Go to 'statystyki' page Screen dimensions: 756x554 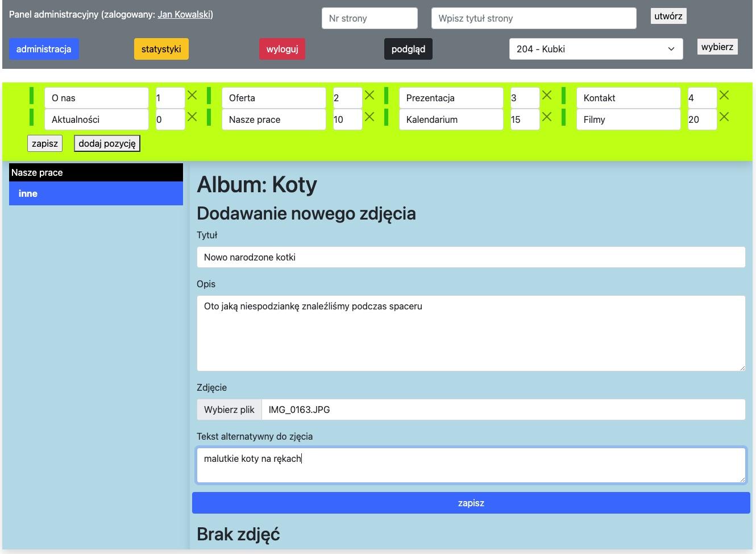161,49
